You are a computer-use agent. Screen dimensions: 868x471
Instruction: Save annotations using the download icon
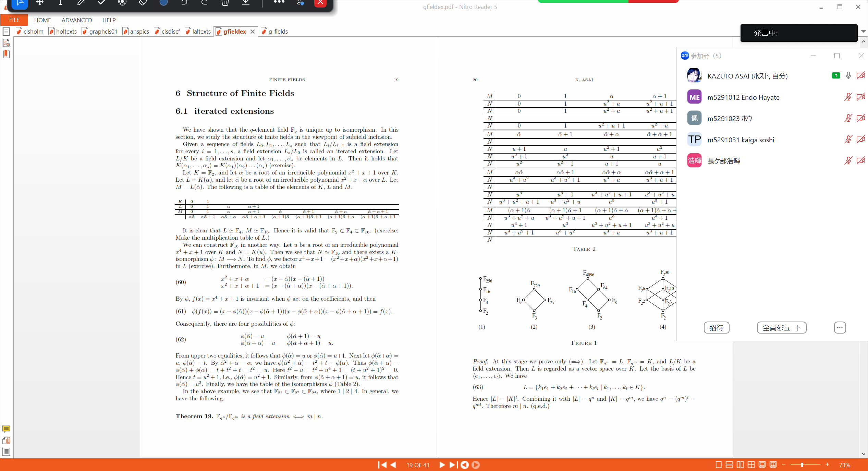pyautogui.click(x=246, y=3)
